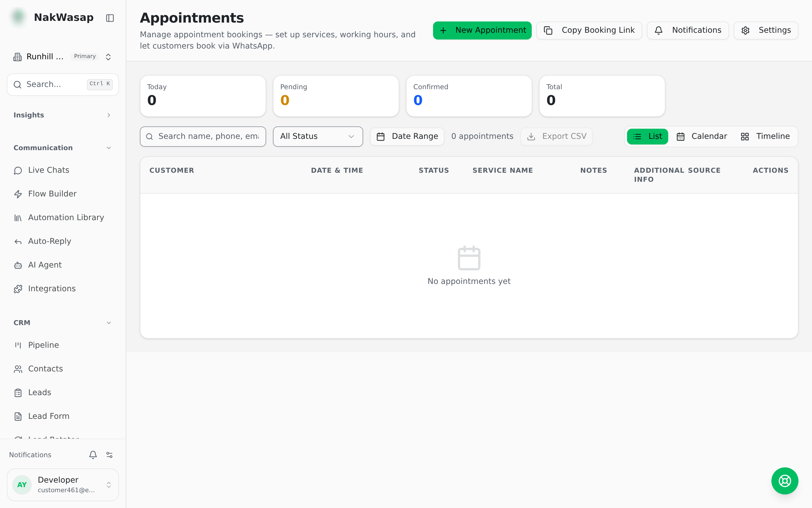The image size is (812, 508).
Task: Click the Today stat card
Action: tap(203, 96)
